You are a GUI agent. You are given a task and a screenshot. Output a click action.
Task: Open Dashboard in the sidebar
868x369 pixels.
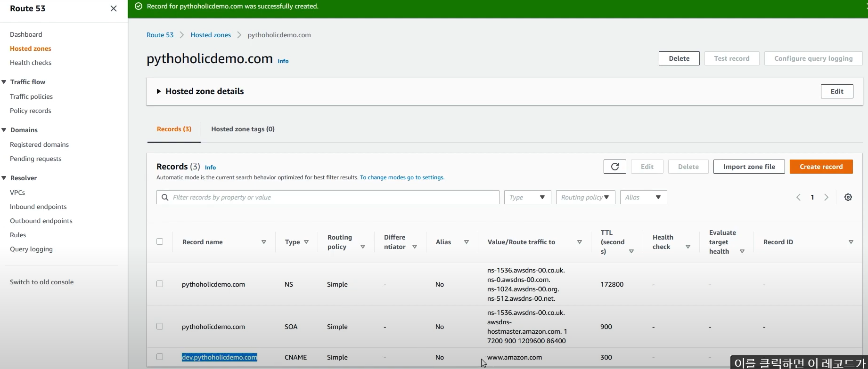coord(26,34)
